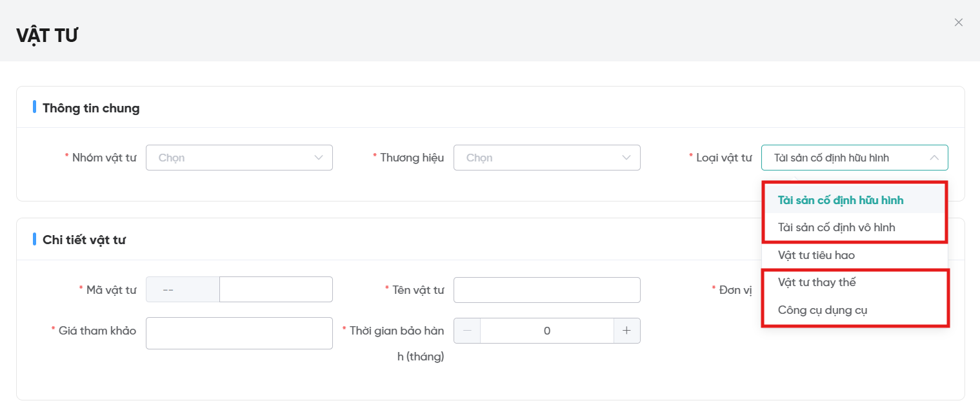Choose Tài sản cố định vô hình option
The height and width of the screenshot is (414, 980).
836,227
